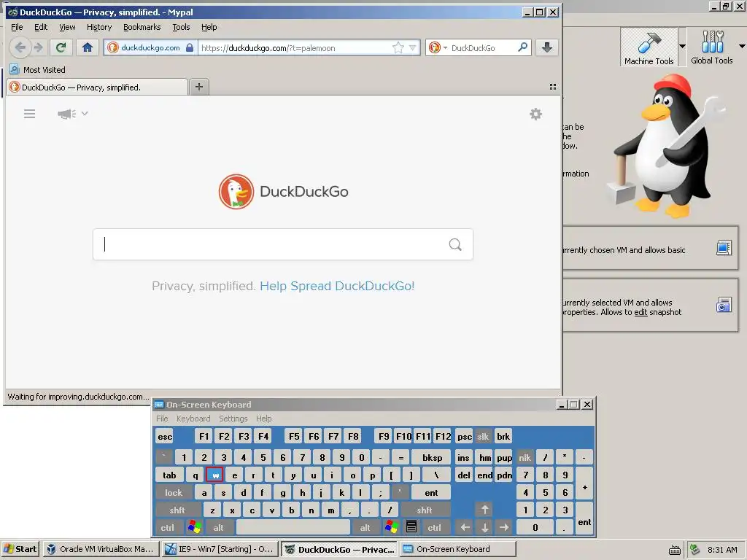Open the browser View menu
The width and height of the screenshot is (747, 560).
point(67,27)
